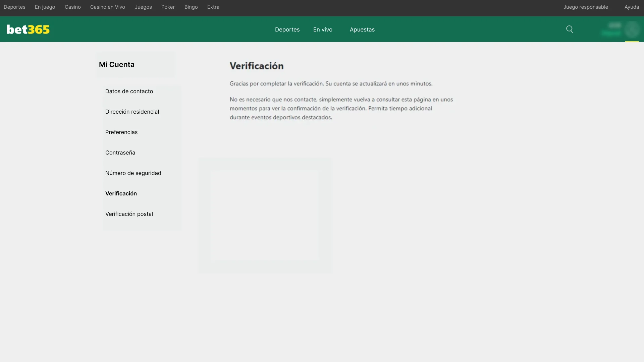The width and height of the screenshot is (644, 362).
Task: Open Dirección residencial settings
Action: click(x=132, y=112)
